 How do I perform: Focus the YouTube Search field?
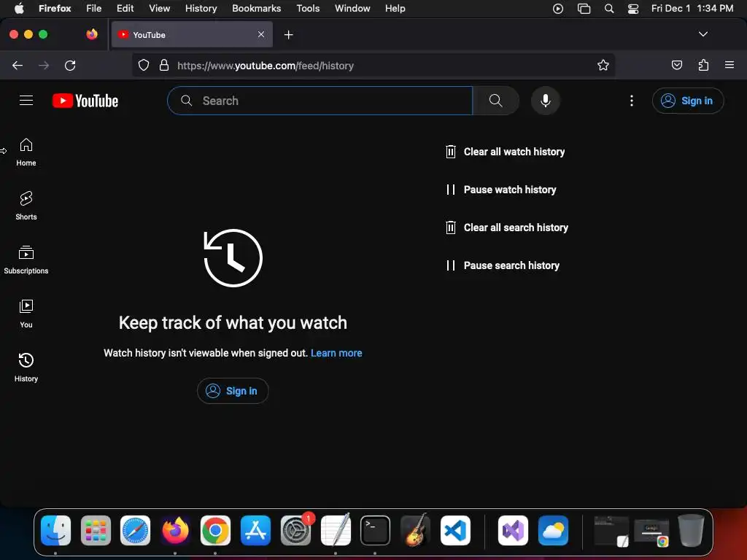tap(320, 101)
